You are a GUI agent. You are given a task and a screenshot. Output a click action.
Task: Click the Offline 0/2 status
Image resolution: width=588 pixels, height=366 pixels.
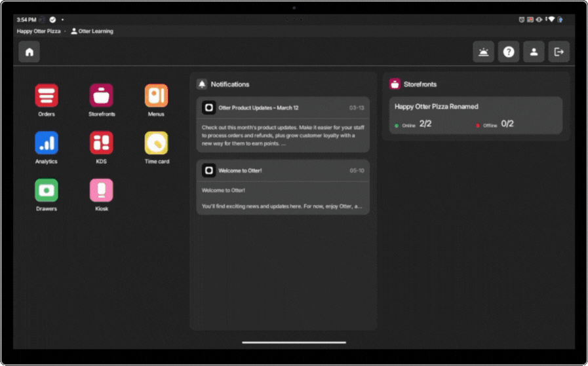coord(495,124)
